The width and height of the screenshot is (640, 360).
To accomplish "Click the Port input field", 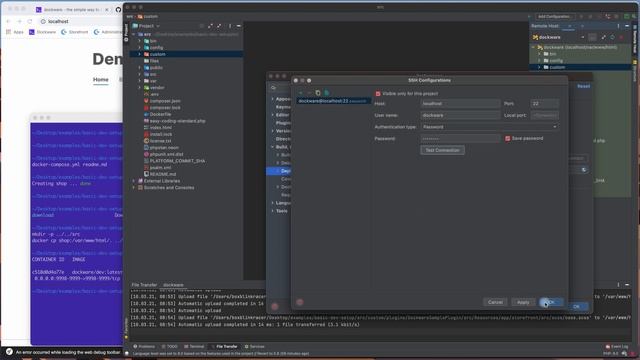I will tap(544, 104).
